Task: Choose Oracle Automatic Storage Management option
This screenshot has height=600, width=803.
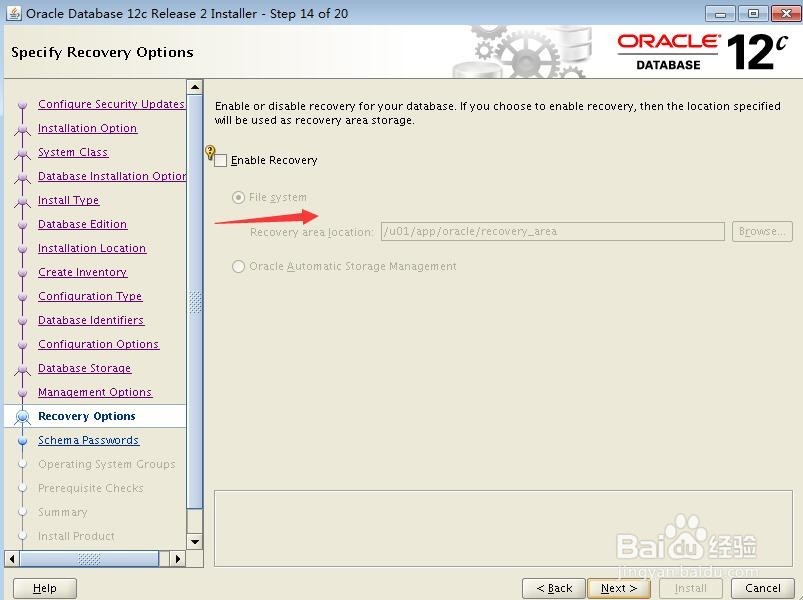Action: coord(238,266)
